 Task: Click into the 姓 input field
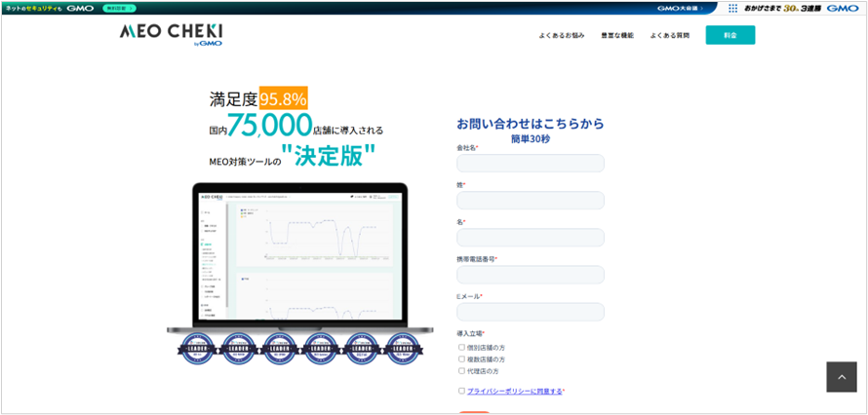click(x=531, y=200)
